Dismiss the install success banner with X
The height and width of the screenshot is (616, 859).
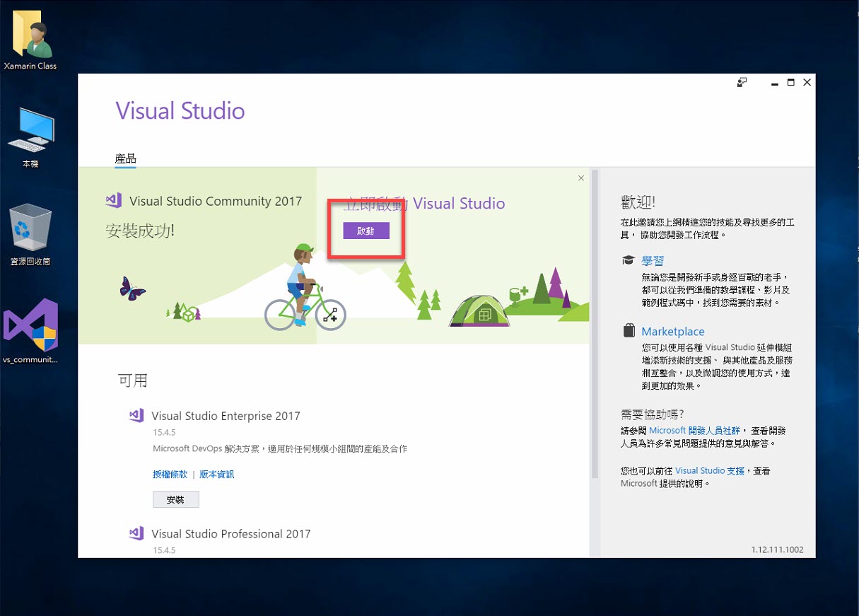pyautogui.click(x=581, y=178)
